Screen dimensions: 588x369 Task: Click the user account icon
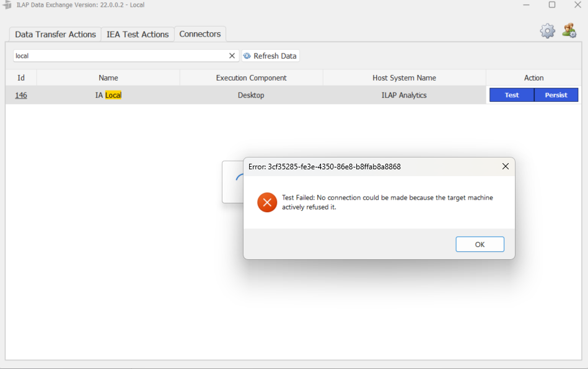(569, 30)
